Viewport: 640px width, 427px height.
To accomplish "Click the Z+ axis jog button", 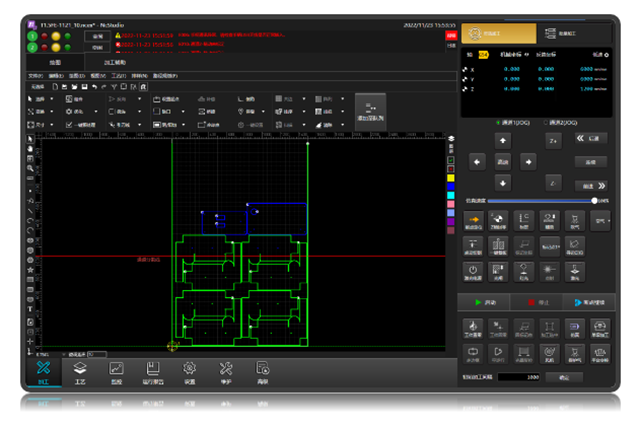I will coord(553,140).
